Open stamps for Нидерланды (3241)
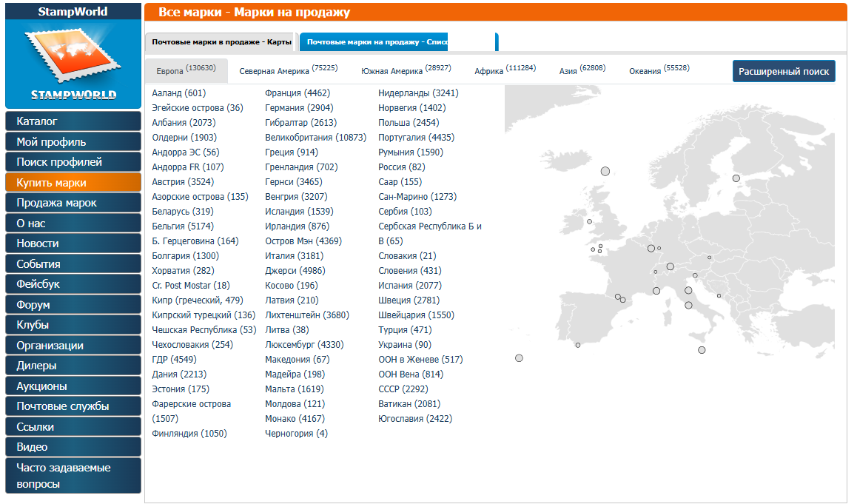 tap(418, 93)
